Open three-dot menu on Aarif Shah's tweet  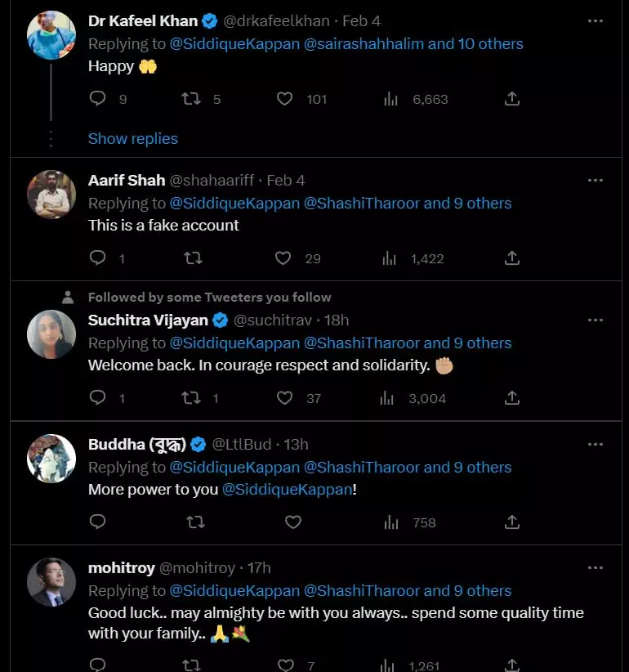[595, 180]
